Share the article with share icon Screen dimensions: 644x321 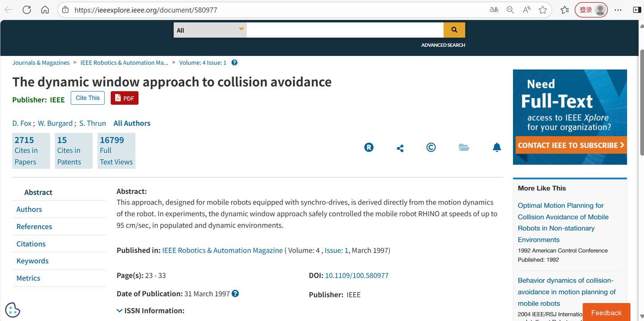pyautogui.click(x=400, y=148)
